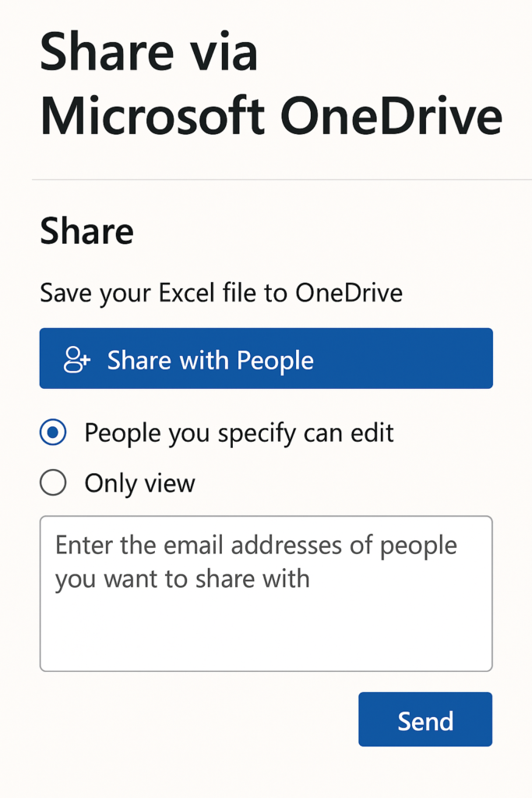Click the empty lower area of the email box

pyautogui.click(x=266, y=635)
